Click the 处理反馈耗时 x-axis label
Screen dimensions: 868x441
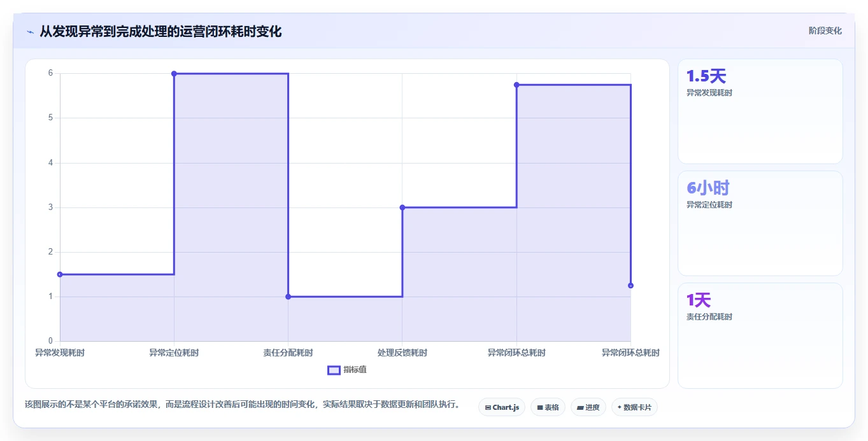tap(402, 353)
